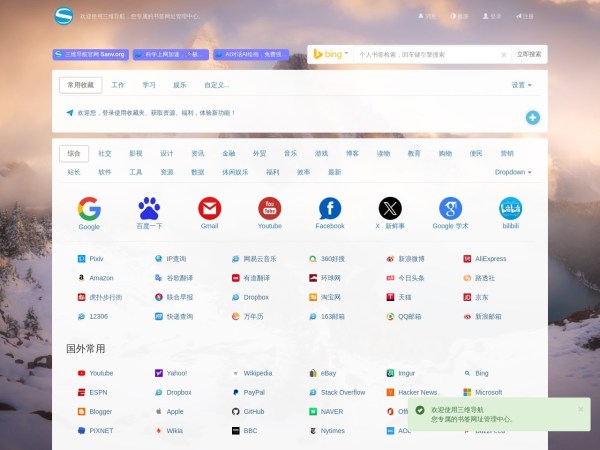Select the 游戏 category tab
Viewport: 600px width, 450px height.
coord(321,153)
